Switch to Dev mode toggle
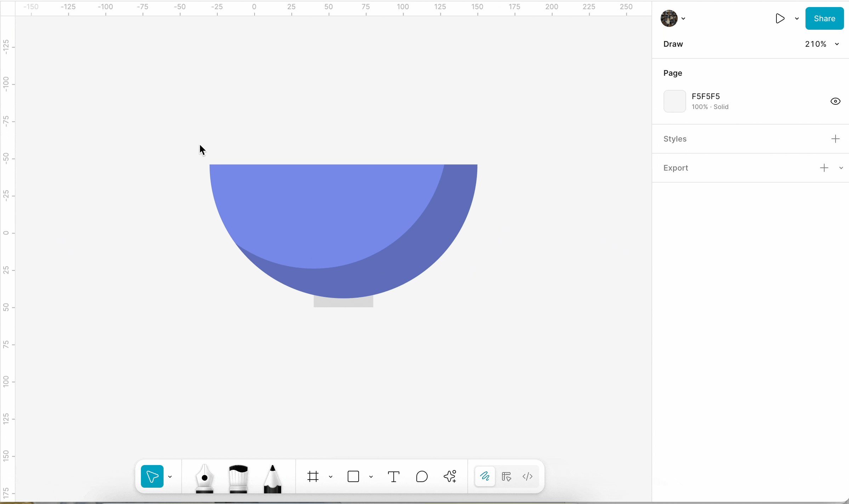Viewport: 849px width, 504px height. [x=528, y=476]
